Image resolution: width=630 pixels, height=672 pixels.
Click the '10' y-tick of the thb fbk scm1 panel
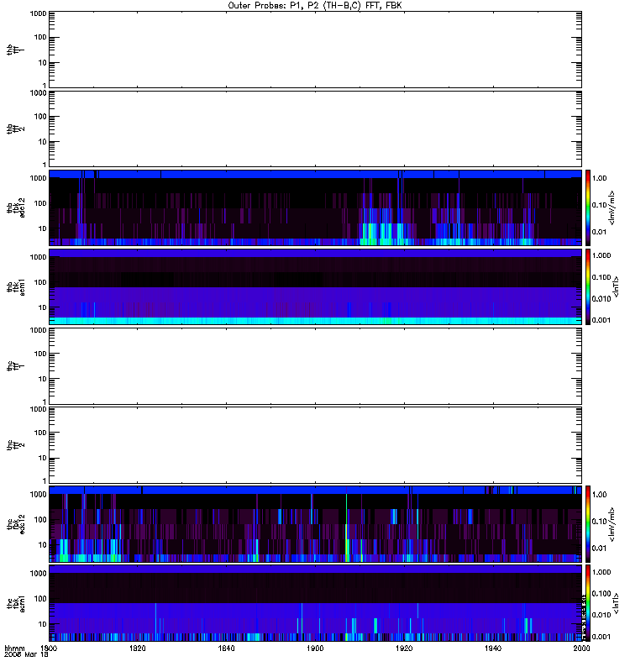coord(43,307)
